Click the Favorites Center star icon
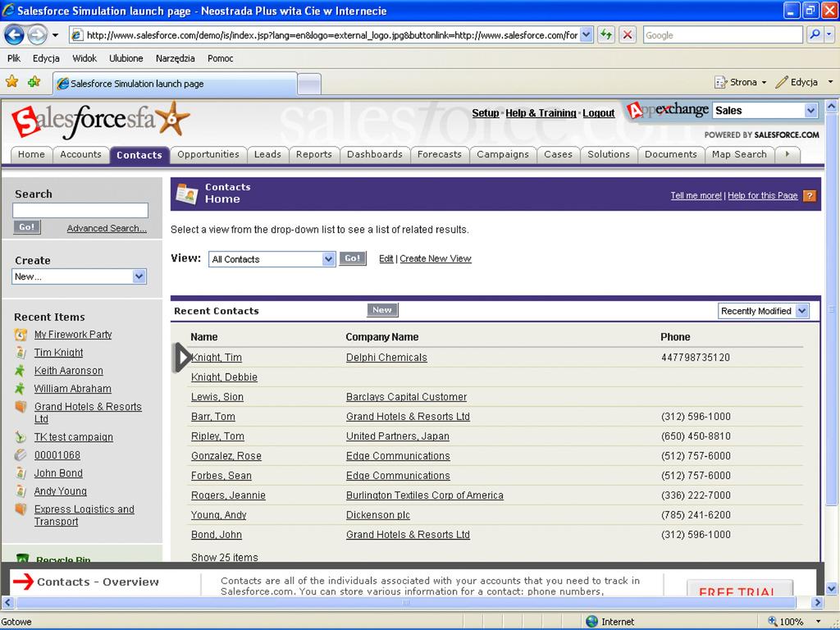Viewport: 840px width, 630px height. 11,81
